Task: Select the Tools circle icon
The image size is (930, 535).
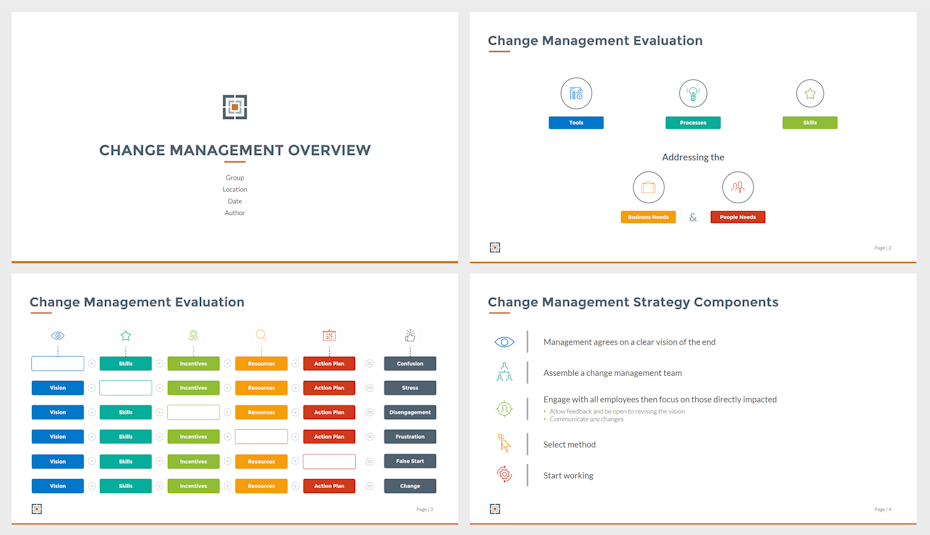Action: click(x=576, y=93)
